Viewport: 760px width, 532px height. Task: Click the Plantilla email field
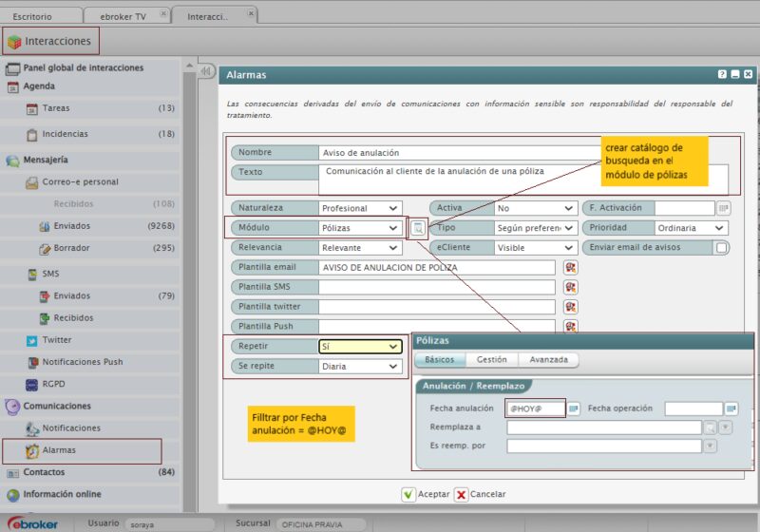point(437,268)
